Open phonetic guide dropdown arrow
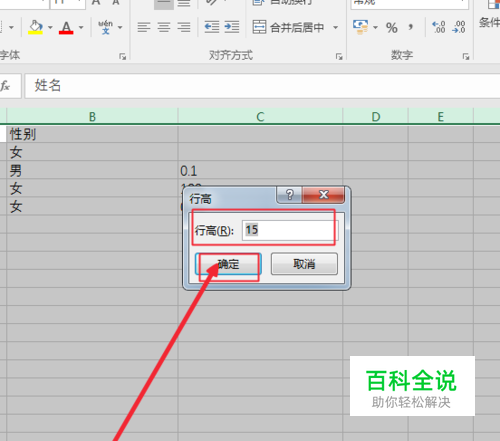Viewport: 500px width, 441px height. pyautogui.click(x=120, y=27)
